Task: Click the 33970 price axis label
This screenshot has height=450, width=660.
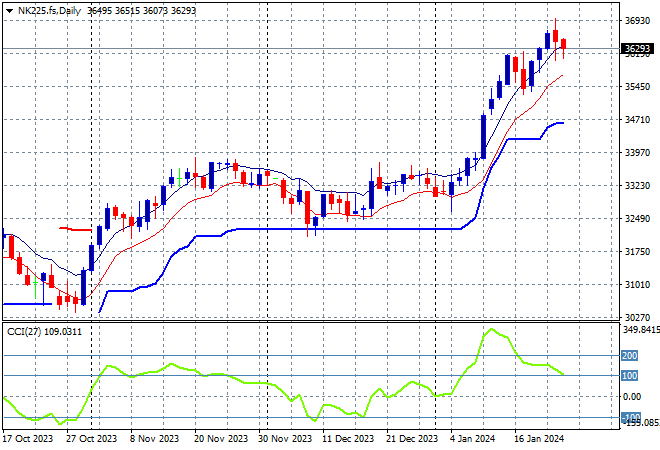Action: coord(637,153)
